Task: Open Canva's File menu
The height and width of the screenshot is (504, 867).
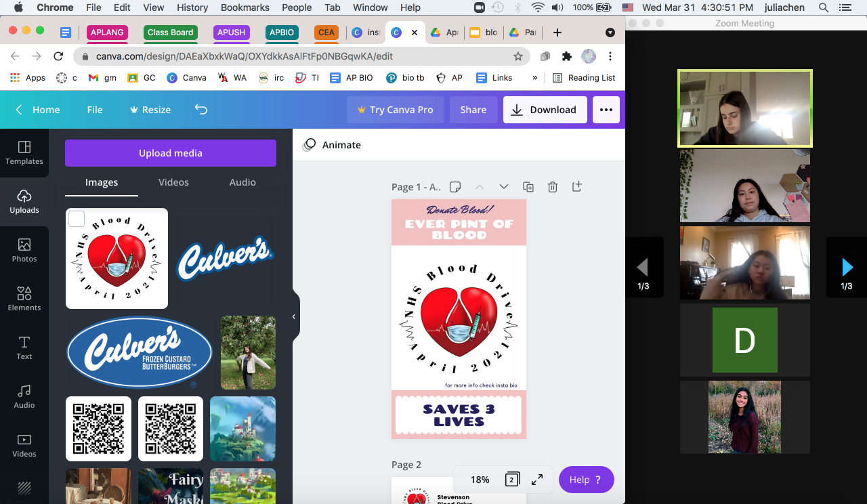Action: point(95,110)
